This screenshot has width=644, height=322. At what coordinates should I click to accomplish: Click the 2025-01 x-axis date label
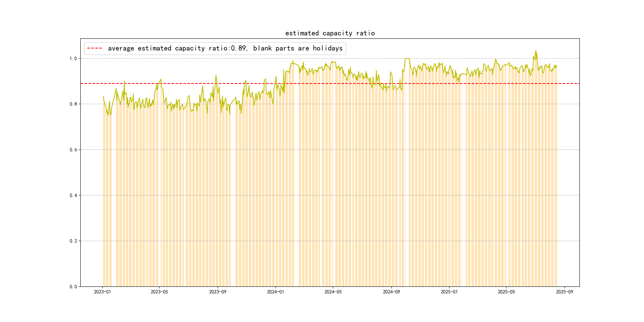pos(449,292)
